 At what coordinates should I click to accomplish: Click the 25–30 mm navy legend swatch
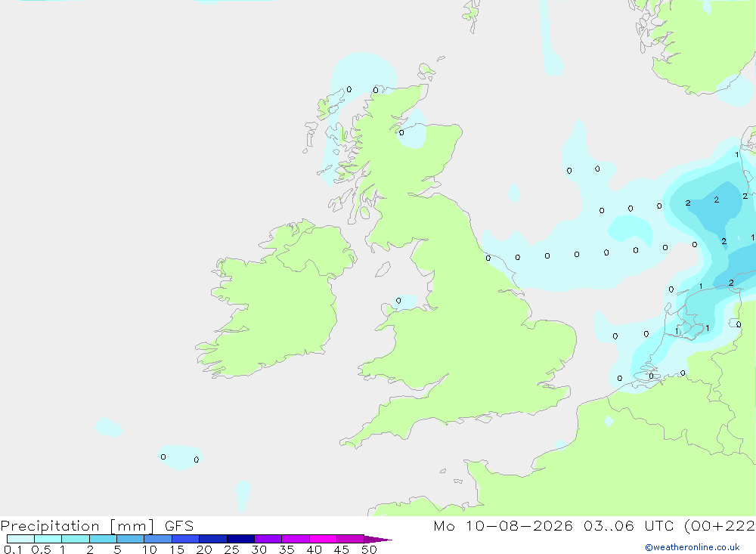[240, 539]
